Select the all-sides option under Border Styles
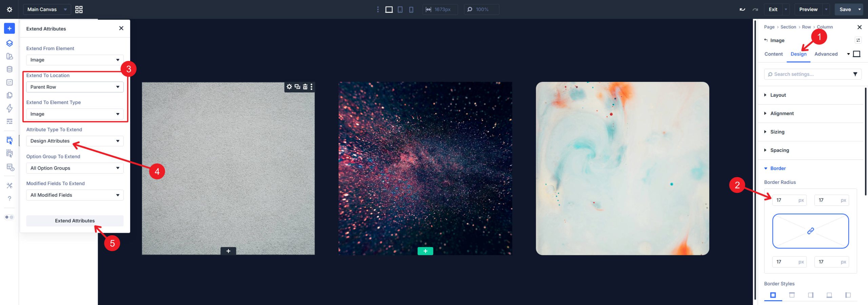868x305 pixels. click(773, 295)
